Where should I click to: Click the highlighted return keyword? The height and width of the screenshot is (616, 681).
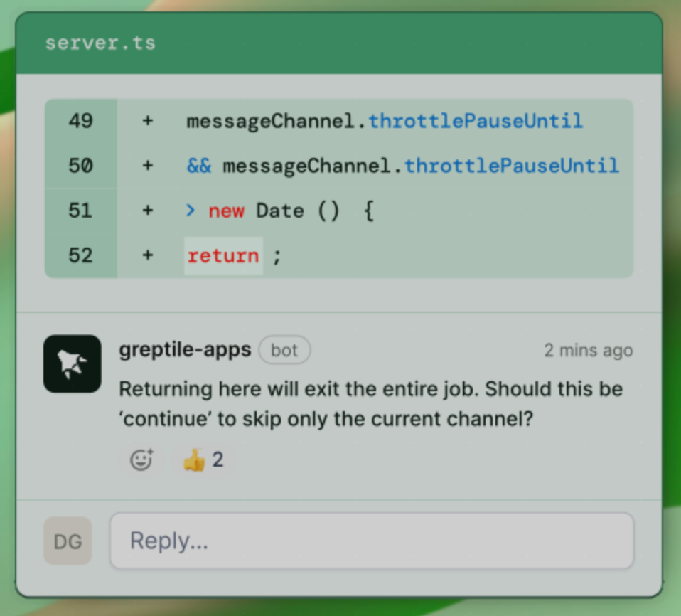tap(223, 255)
